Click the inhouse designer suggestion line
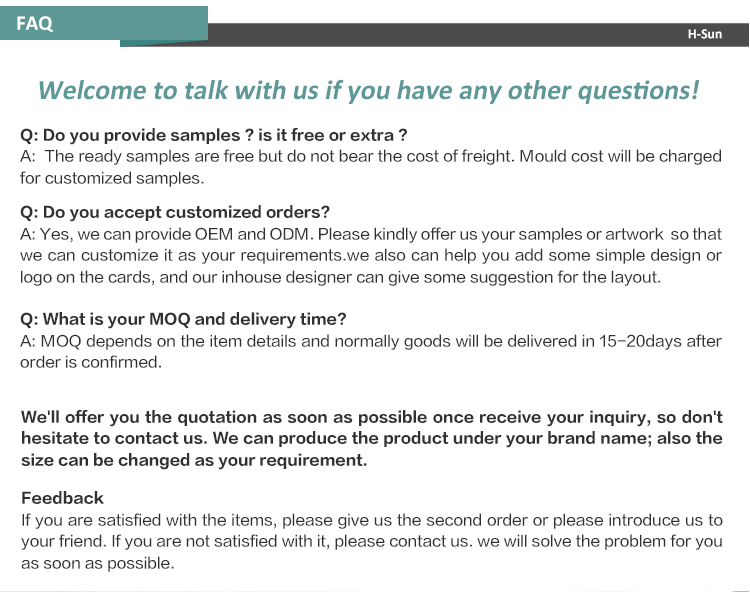Screen dimensions: 750x592 pos(341,277)
